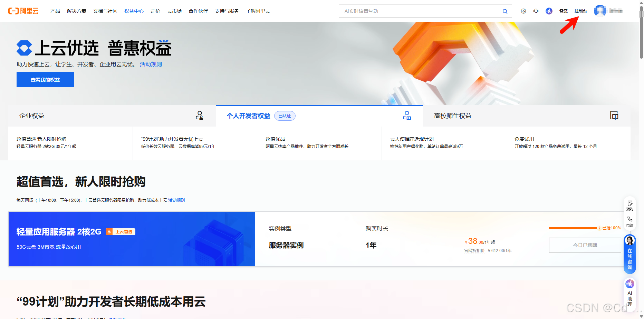Open the globe language icon
644x319 pixels.
[x=523, y=11]
